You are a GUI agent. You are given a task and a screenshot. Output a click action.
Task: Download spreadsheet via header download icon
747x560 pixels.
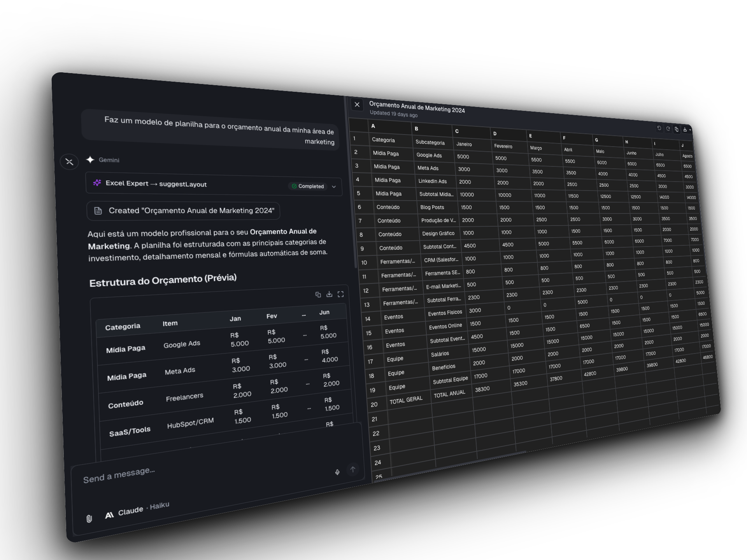click(x=685, y=130)
